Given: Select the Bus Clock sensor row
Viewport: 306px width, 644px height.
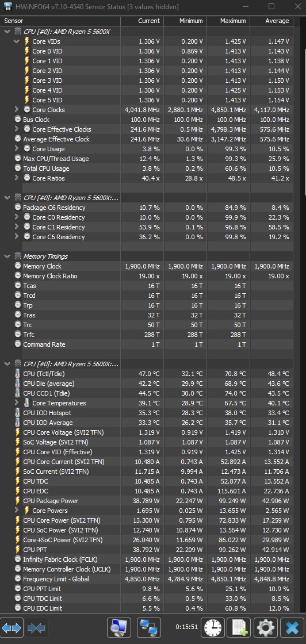Looking at the screenshot, I should tap(147, 120).
